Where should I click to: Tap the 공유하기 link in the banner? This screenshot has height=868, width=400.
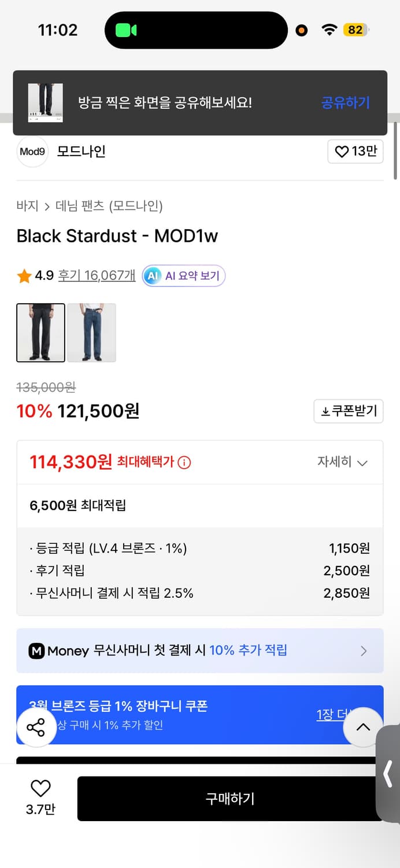[345, 102]
